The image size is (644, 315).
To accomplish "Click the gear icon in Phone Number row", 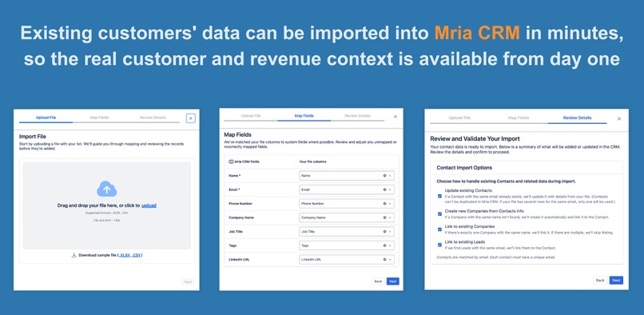I will (385, 204).
